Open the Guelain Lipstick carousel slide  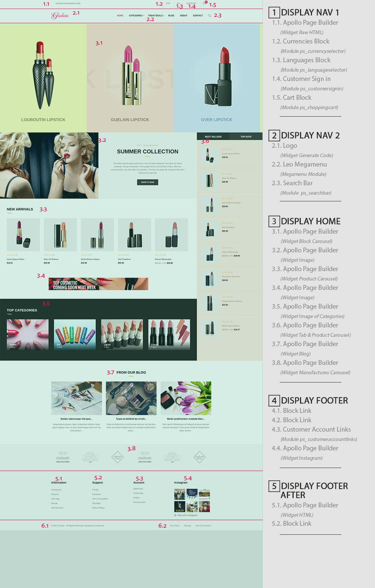(x=130, y=78)
